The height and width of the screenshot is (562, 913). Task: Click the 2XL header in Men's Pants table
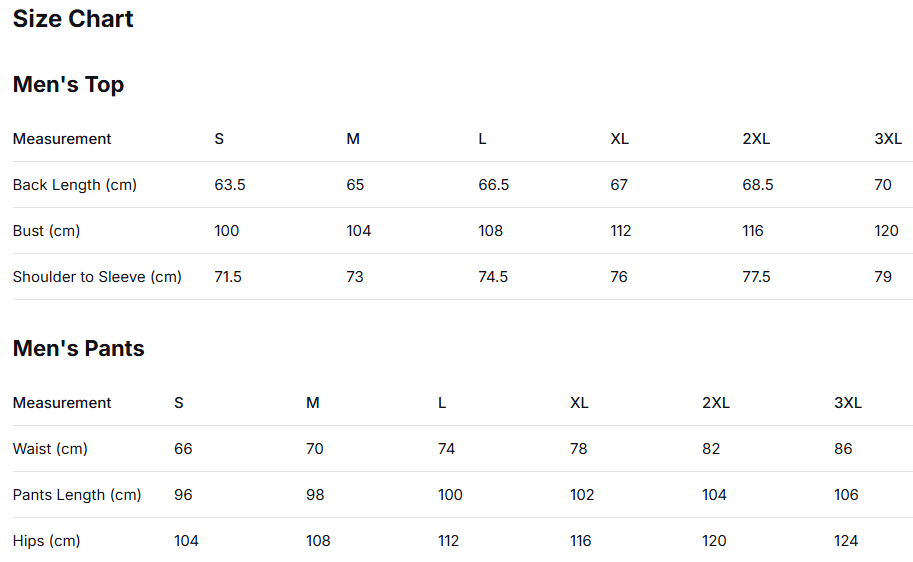[x=716, y=403]
